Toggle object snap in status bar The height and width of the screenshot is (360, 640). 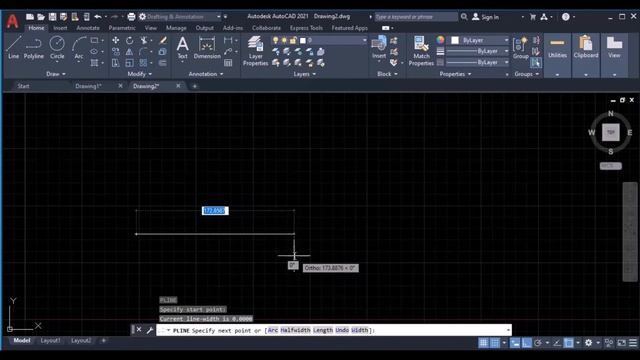(x=569, y=343)
